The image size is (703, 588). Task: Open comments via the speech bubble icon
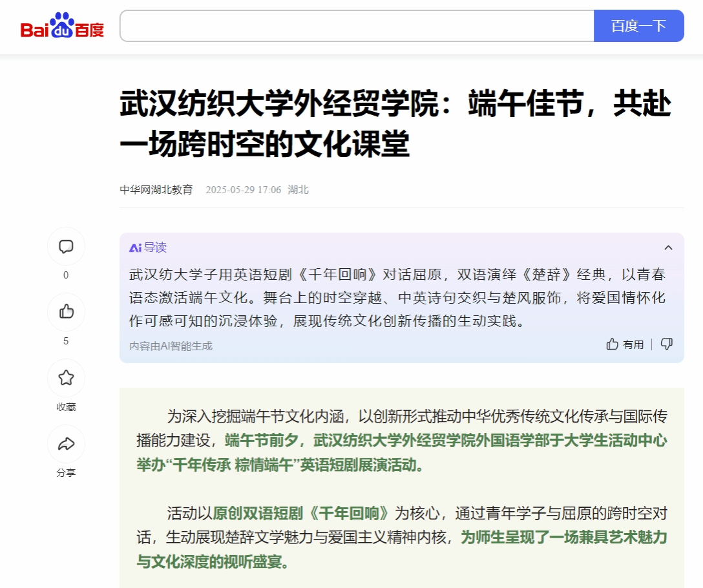[66, 246]
